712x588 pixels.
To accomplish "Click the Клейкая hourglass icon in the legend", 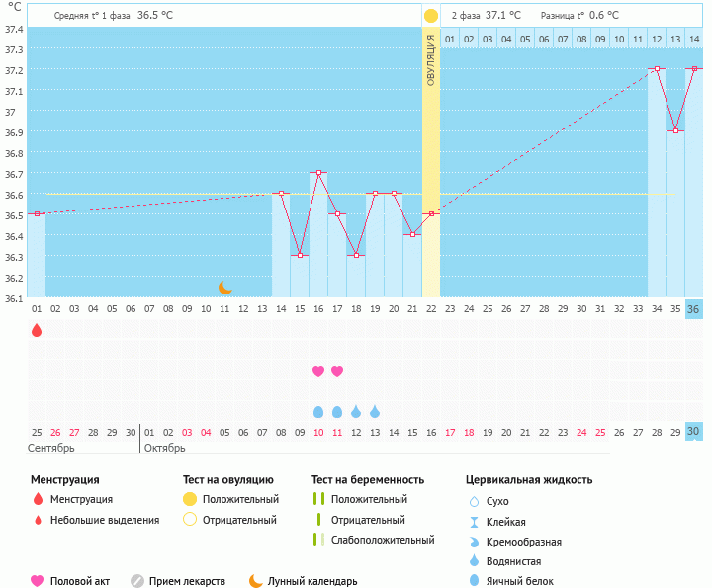I will pyautogui.click(x=474, y=522).
